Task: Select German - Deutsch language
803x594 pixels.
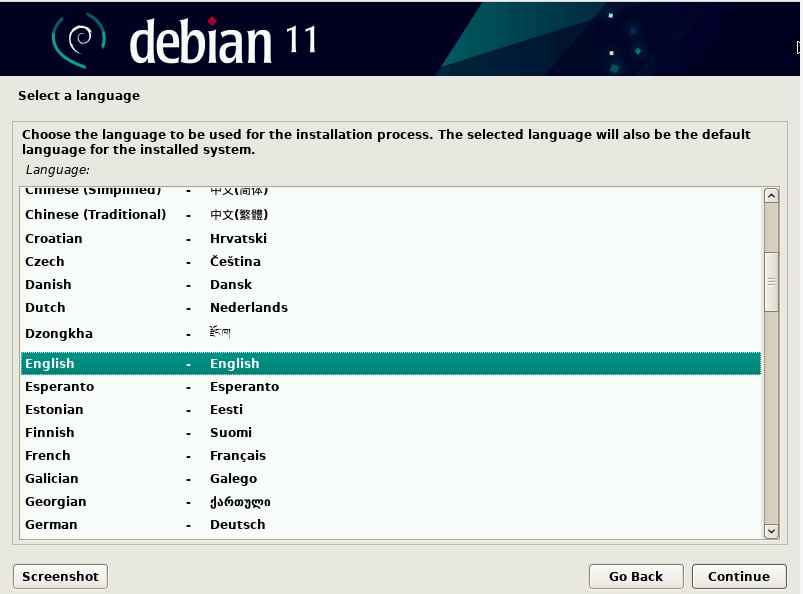Action: (391, 525)
